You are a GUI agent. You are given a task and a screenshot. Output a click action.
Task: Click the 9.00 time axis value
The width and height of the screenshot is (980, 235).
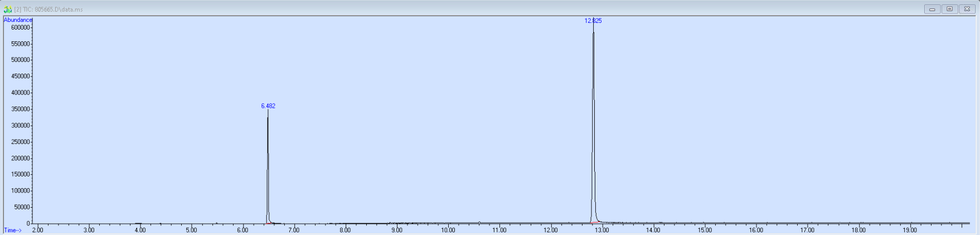coord(396,230)
